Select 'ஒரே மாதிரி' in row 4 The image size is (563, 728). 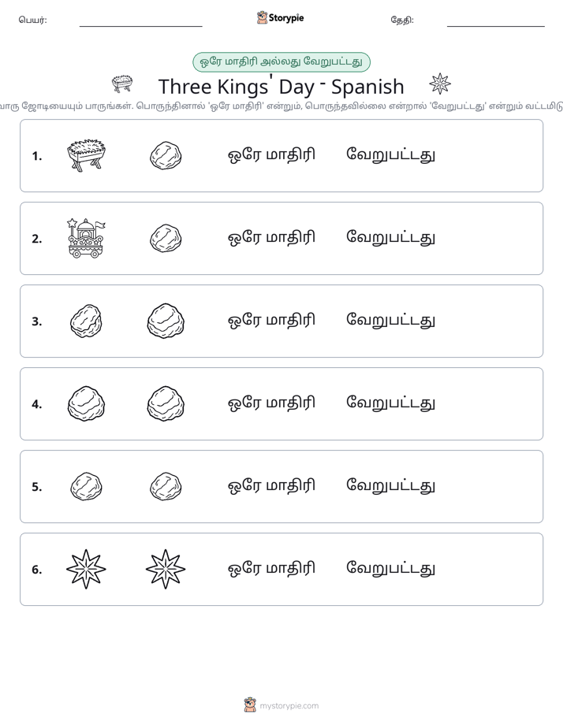272,403
